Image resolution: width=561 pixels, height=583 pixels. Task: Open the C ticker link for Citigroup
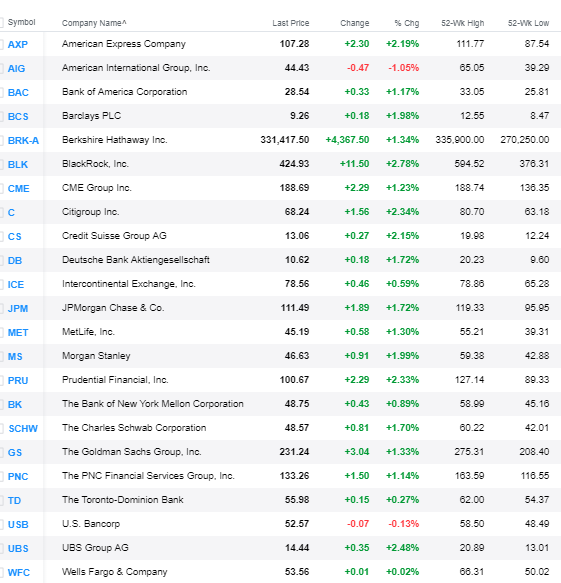pos(11,213)
